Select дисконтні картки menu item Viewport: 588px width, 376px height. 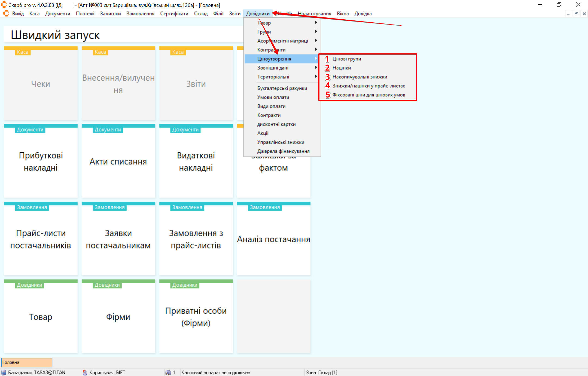pos(276,124)
